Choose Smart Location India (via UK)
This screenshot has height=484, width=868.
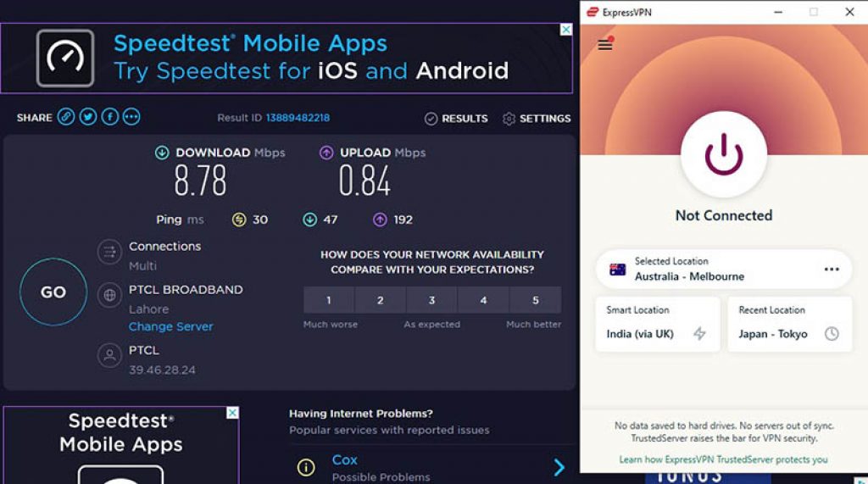tap(658, 324)
